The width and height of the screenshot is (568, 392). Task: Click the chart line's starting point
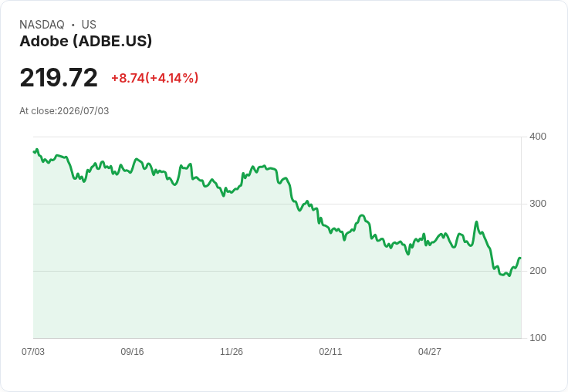pyautogui.click(x=34, y=152)
